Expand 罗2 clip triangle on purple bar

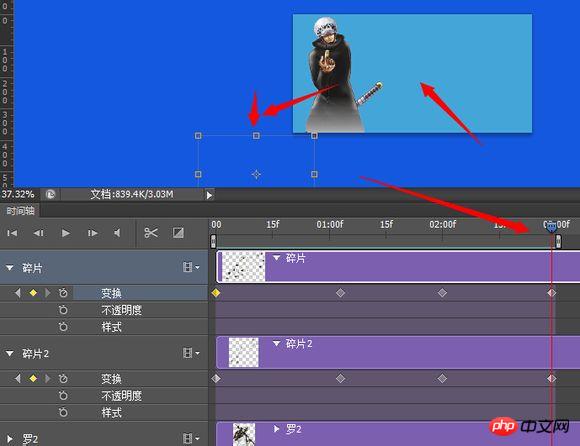[x=276, y=429]
